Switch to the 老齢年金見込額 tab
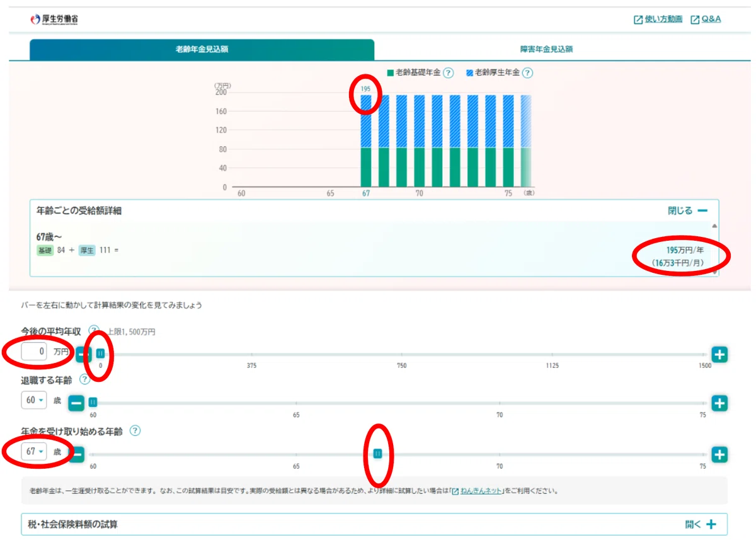The image size is (756, 540). point(202,49)
